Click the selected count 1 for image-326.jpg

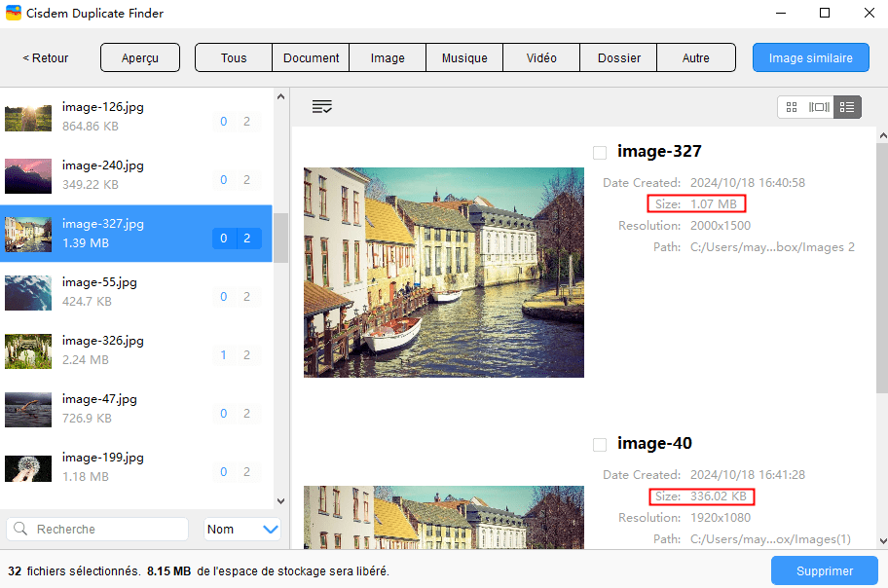[224, 355]
